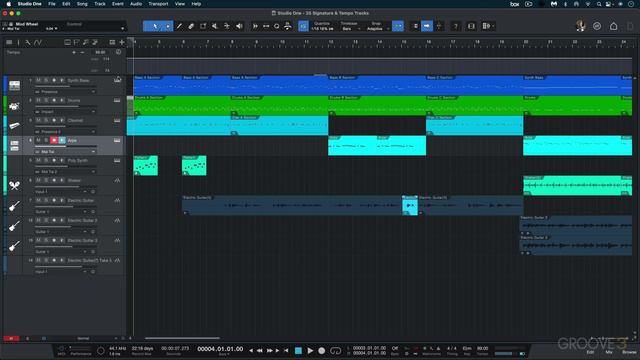Select the Eraser tool

click(191, 26)
